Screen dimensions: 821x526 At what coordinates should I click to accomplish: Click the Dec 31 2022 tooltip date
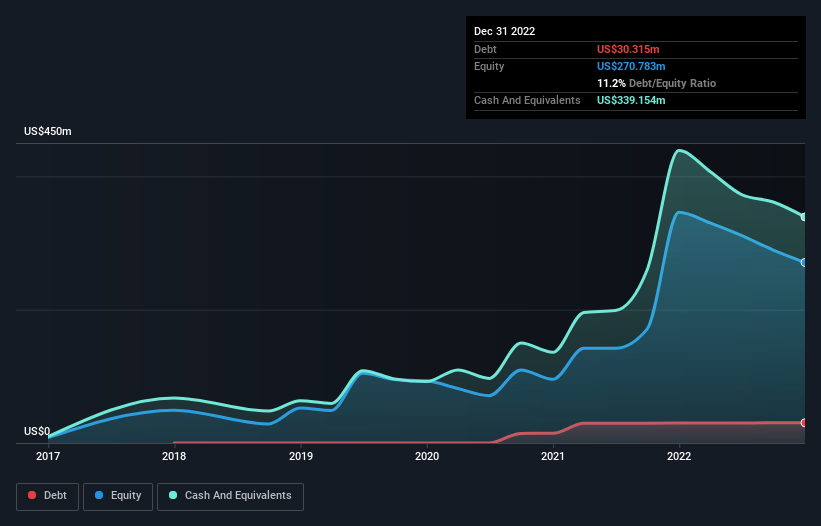(504, 31)
